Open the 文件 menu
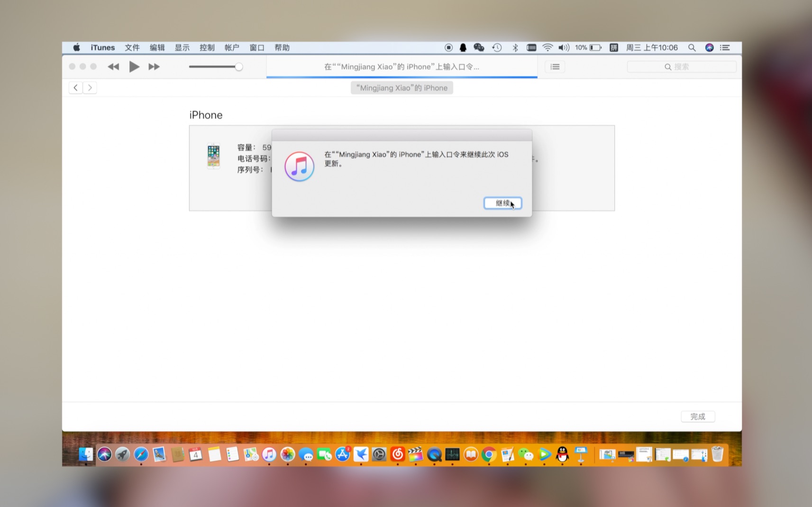The width and height of the screenshot is (812, 507). [x=132, y=47]
